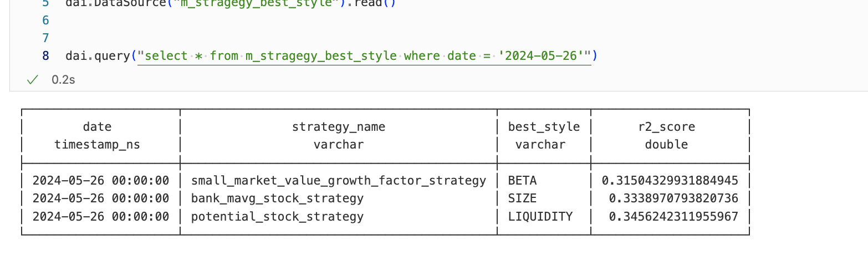868x255 pixels.
Task: Click line number 8 in the gutter
Action: [x=45, y=56]
